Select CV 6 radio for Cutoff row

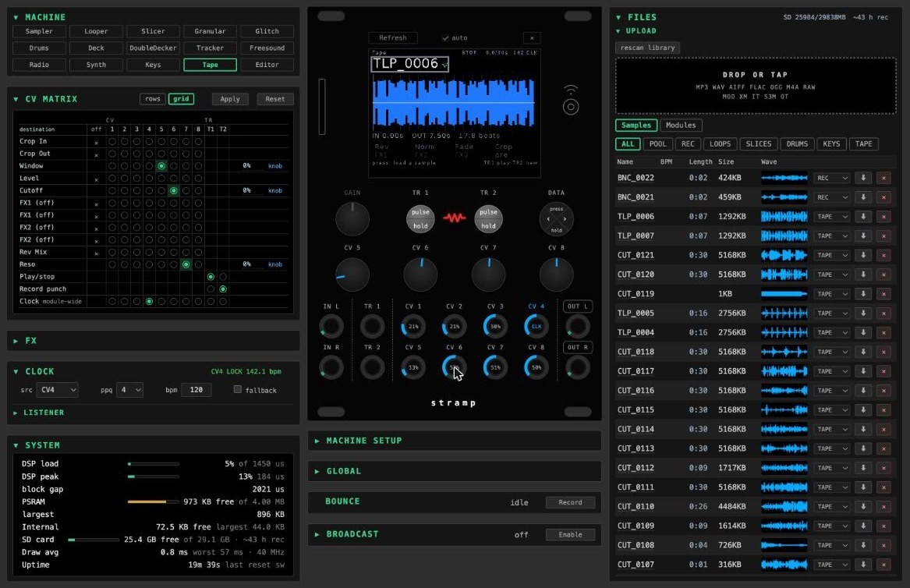(x=174, y=190)
